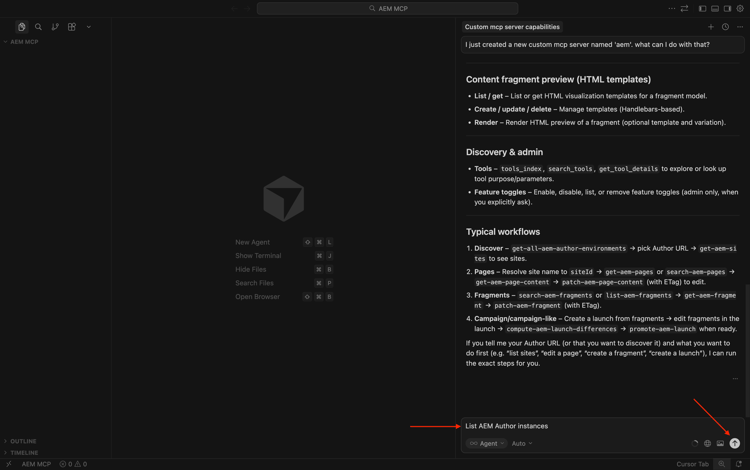750x470 pixels.
Task: Show chat history clock icon
Action: pos(725,27)
